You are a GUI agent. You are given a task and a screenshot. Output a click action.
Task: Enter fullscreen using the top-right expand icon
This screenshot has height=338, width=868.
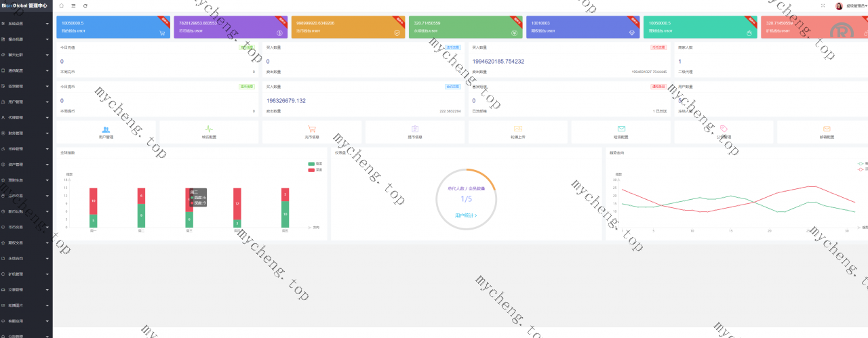[x=823, y=5]
